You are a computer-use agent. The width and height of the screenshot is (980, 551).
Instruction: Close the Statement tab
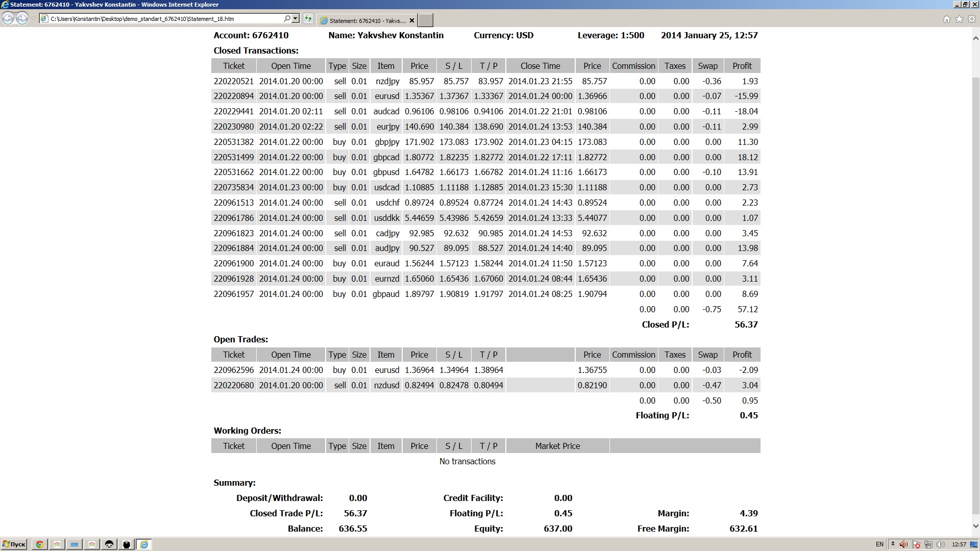coord(412,20)
